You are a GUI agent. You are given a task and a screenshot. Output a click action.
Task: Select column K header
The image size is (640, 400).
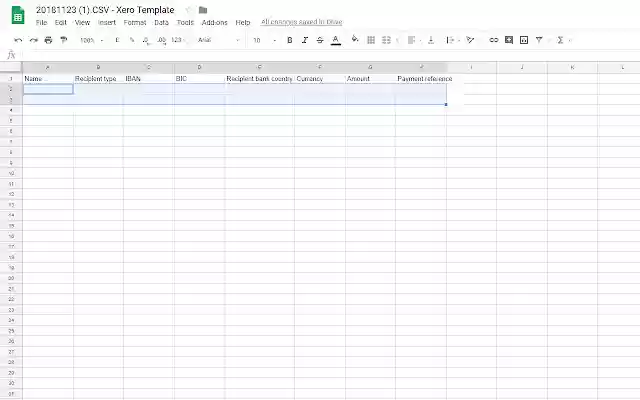572,67
